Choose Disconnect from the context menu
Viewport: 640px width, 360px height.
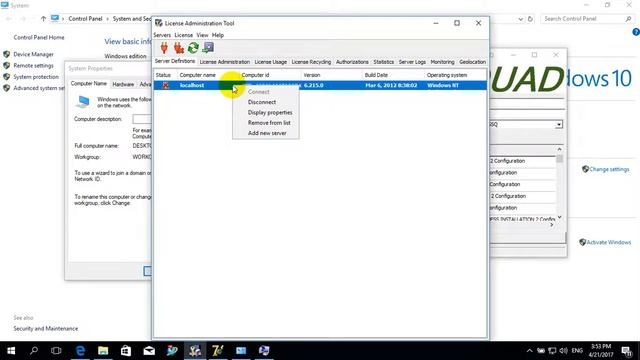[x=262, y=102]
